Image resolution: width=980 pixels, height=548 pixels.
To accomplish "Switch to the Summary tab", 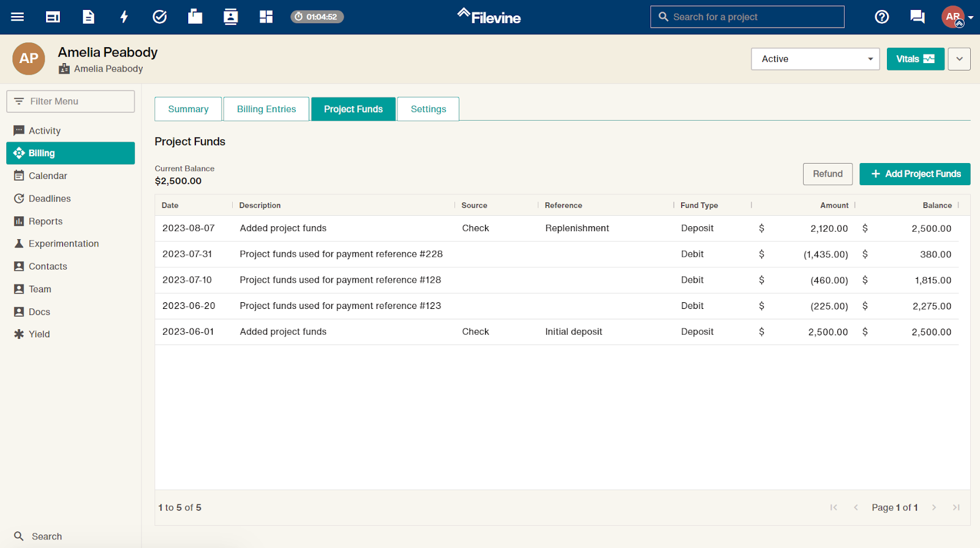I will click(x=188, y=109).
